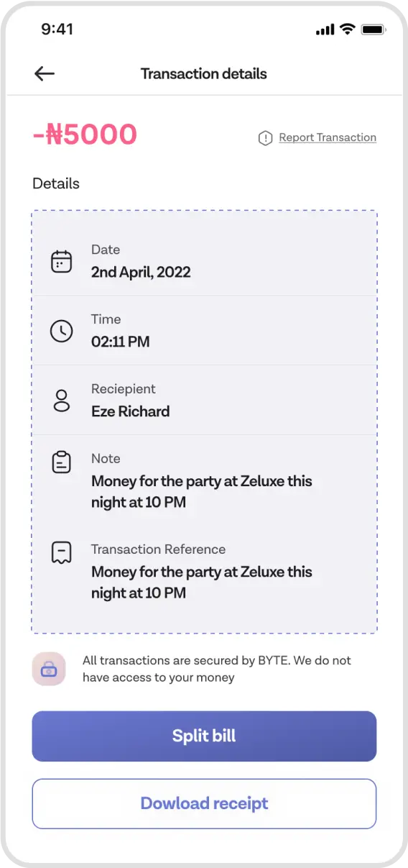The image size is (408, 868).
Task: Open the Report Transaction link
Action: [x=328, y=137]
